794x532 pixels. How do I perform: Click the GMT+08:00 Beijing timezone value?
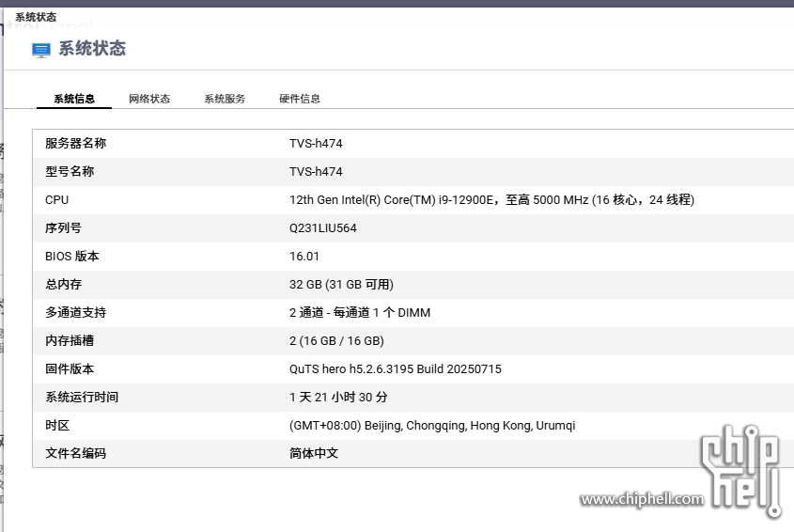coord(432,426)
